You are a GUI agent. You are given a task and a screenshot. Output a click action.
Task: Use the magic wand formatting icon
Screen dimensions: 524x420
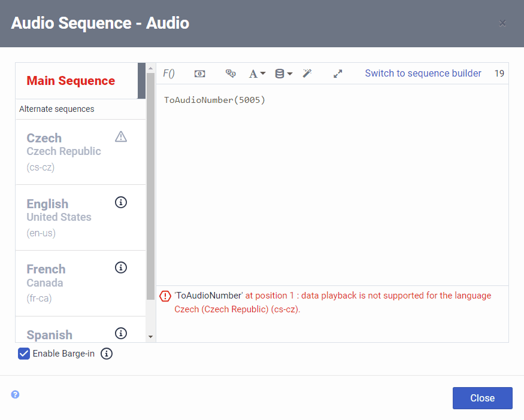pos(307,73)
